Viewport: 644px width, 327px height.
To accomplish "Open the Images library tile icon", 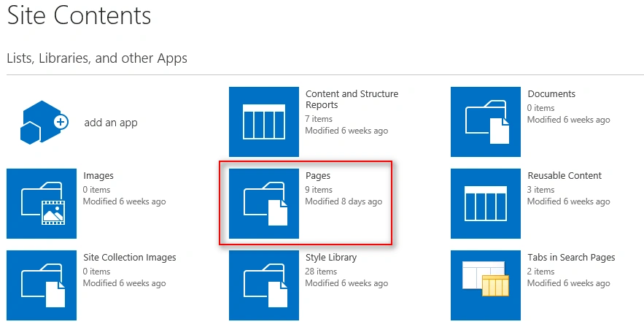I will [42, 204].
